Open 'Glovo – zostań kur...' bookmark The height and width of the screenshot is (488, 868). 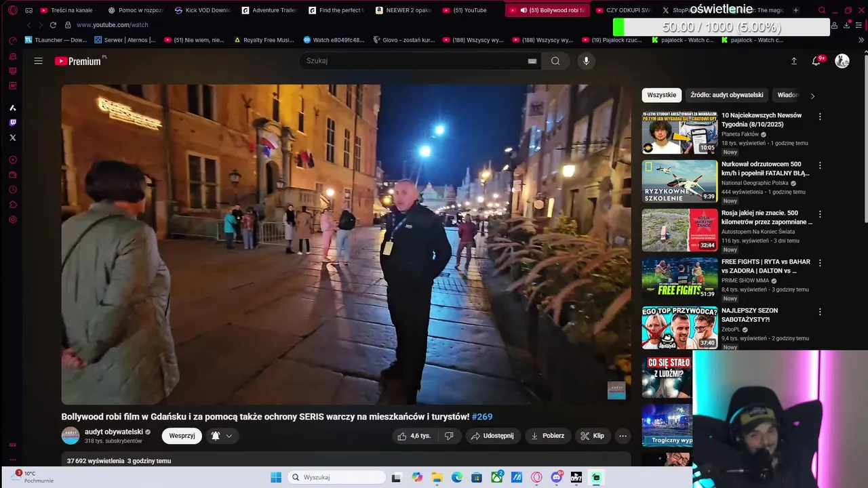403,40
